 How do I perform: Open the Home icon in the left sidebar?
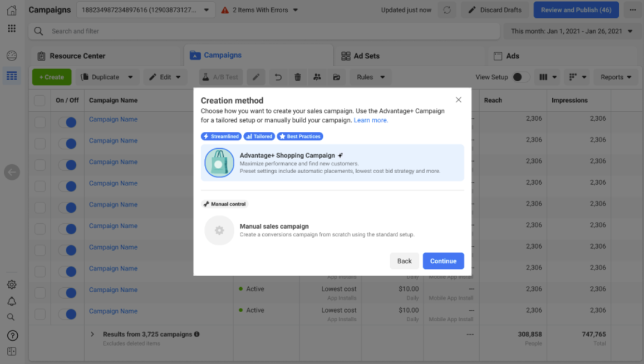[x=12, y=9]
